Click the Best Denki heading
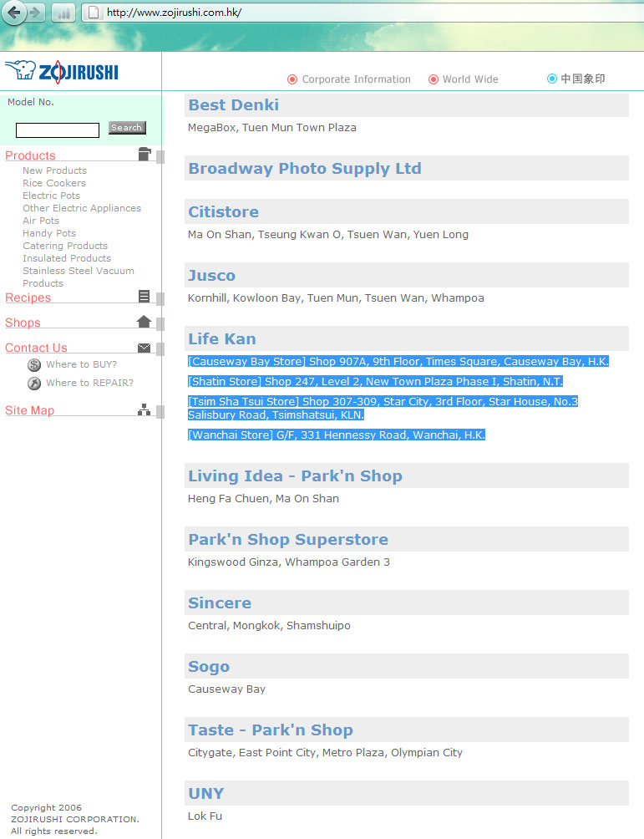 click(233, 105)
